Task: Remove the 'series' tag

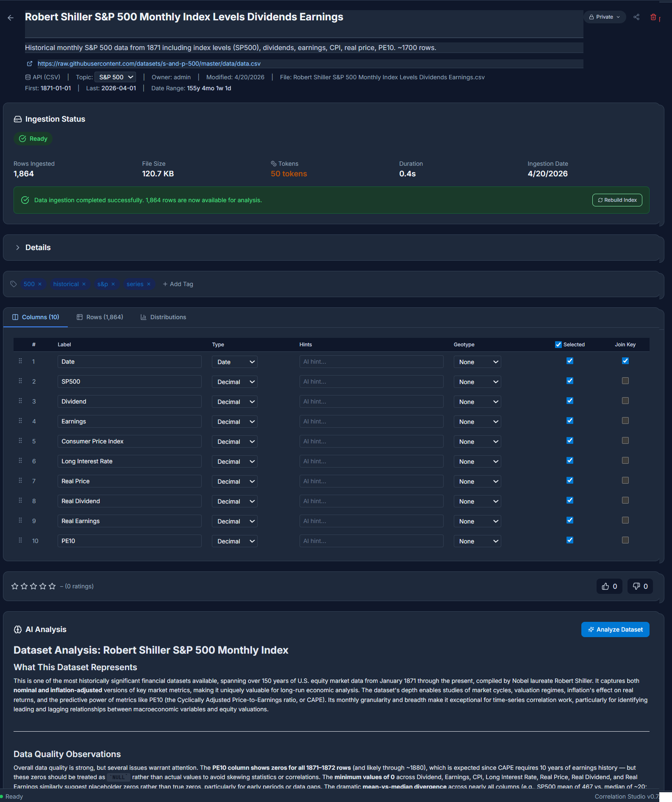Action: tap(149, 284)
